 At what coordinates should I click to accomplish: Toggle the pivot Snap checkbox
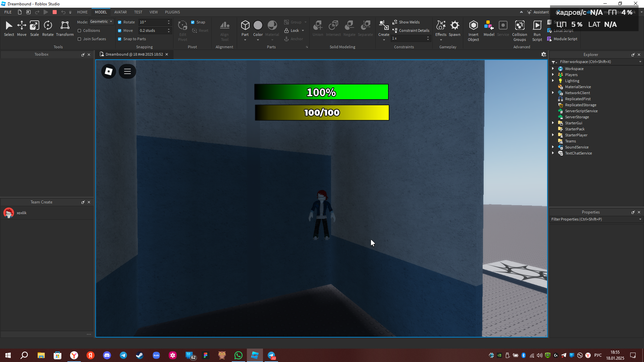pos(193,22)
